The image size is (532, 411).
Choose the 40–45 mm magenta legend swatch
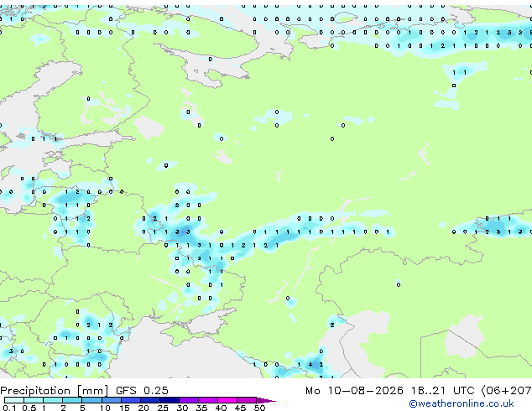[227, 400]
